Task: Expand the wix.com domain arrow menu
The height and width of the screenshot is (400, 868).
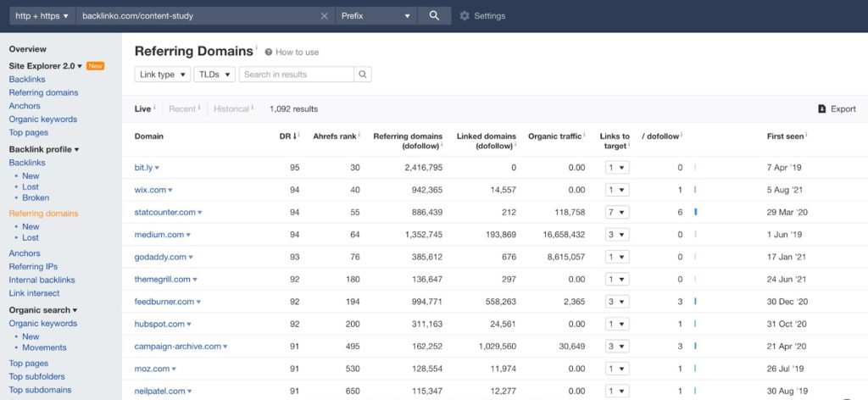Action: pos(170,190)
